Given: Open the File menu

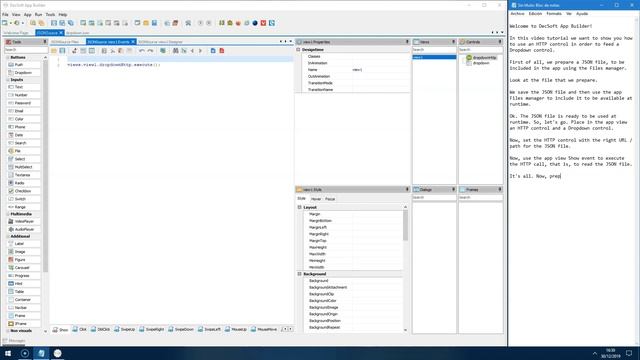Looking at the screenshot, I should [x=5, y=15].
